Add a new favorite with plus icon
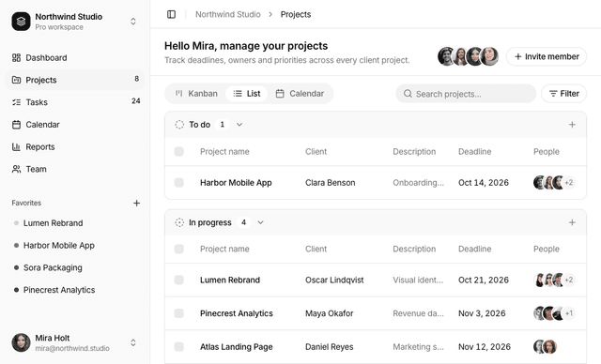This screenshot has height=364, width=601. [x=136, y=204]
